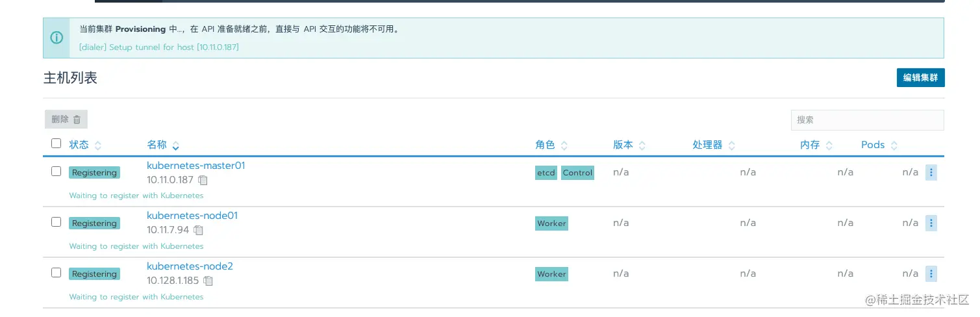Click the Registering badge for kubernetes-master01
The height and width of the screenshot is (317, 980).
pyautogui.click(x=94, y=173)
